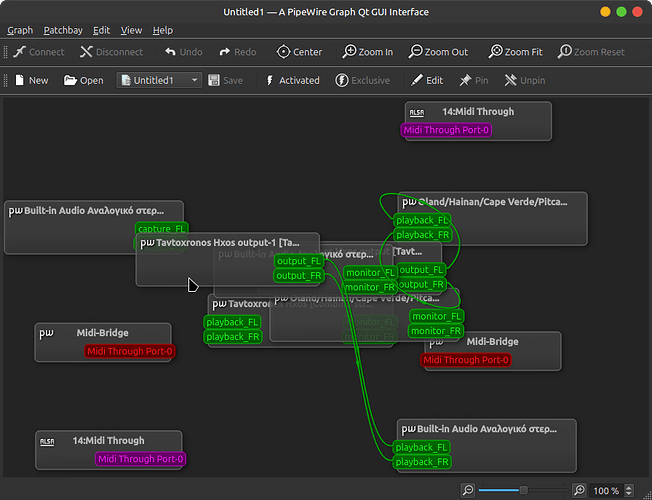Screen dimensions: 652x500
Task: Select top-left Built-in Audio node title
Action: pyautogui.click(x=94, y=210)
